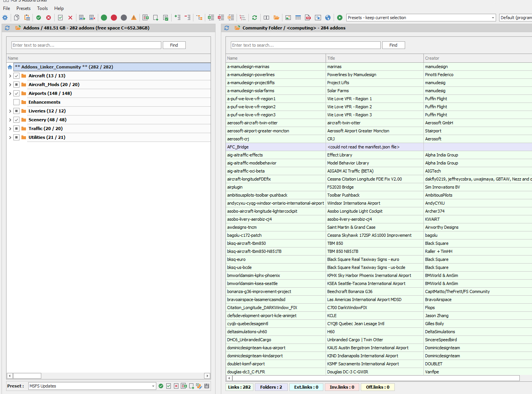
Task: Click the solid red circle toolbar icon
Action: tap(114, 18)
